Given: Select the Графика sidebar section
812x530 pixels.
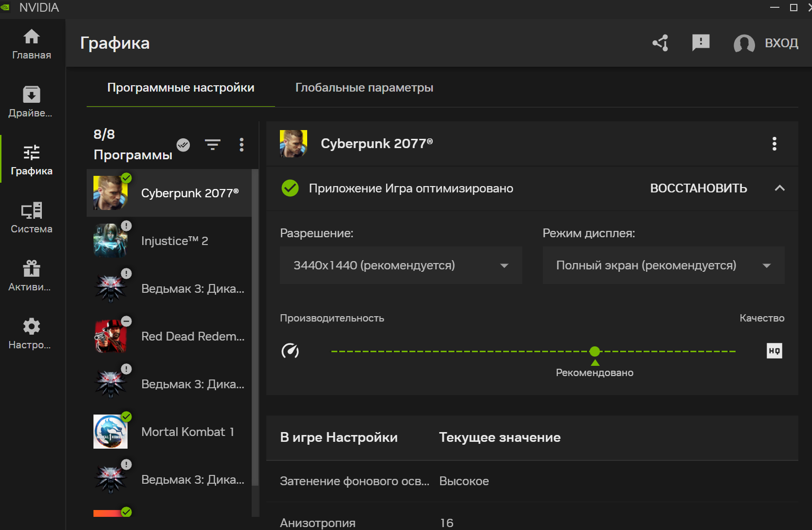Looking at the screenshot, I should [x=32, y=160].
